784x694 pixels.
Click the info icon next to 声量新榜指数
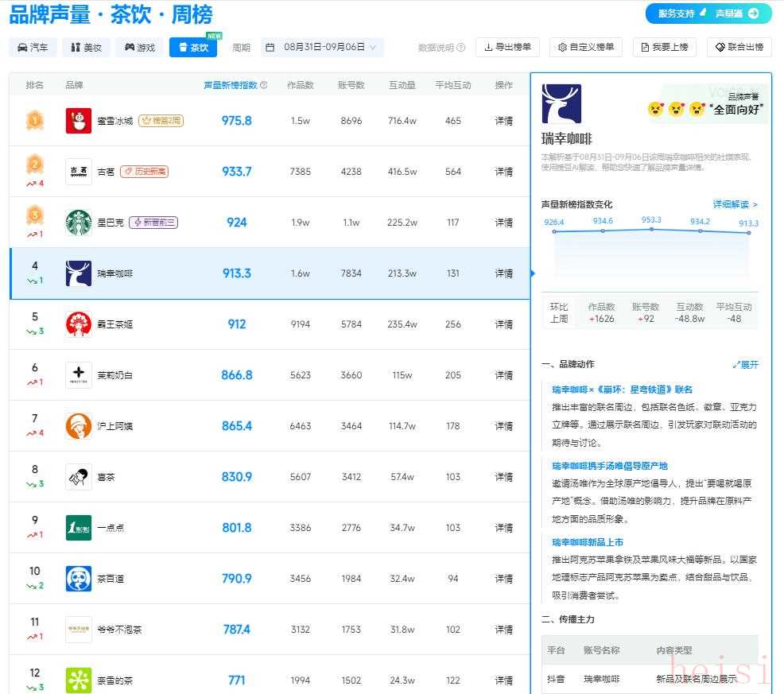tap(263, 85)
